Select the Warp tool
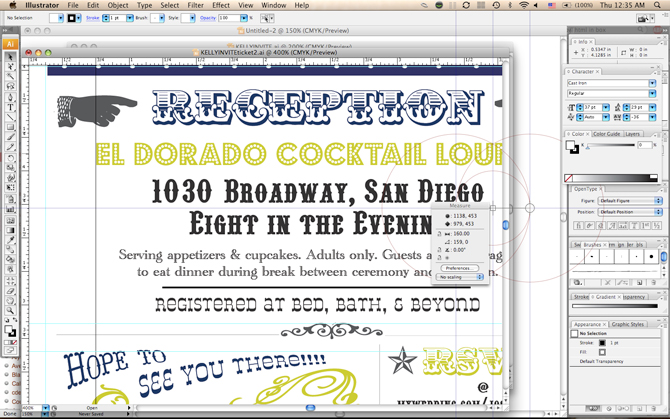Screen dimensions: 670x419 [11, 178]
